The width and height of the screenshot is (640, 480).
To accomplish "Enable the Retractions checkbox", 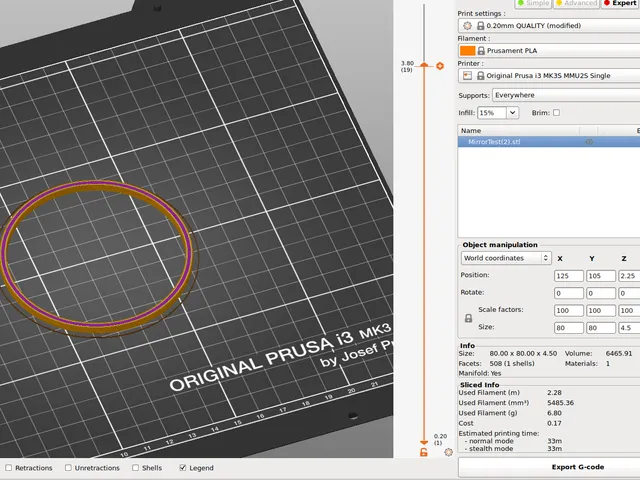I will pyautogui.click(x=9, y=468).
